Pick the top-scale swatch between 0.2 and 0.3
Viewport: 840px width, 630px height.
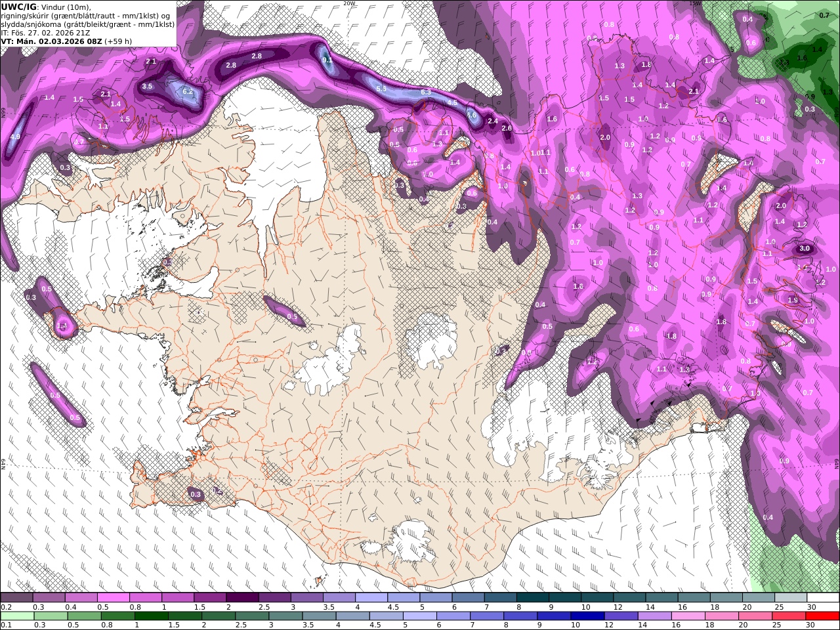18,598
